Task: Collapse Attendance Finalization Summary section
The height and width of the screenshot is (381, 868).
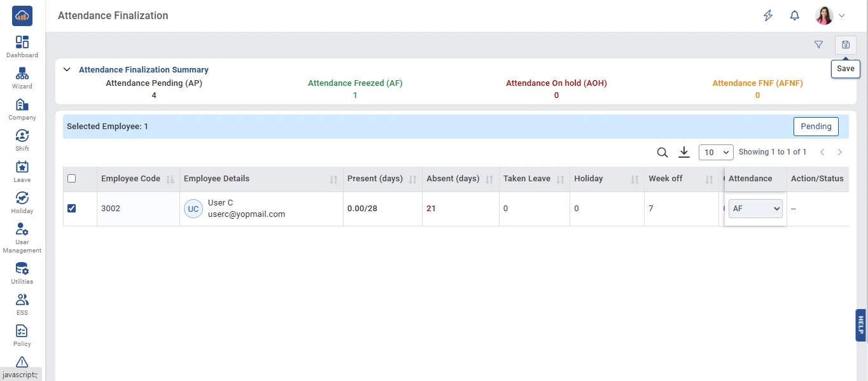Action: click(x=67, y=70)
